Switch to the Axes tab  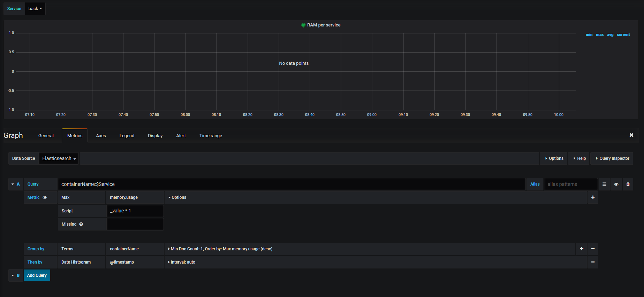pos(101,136)
